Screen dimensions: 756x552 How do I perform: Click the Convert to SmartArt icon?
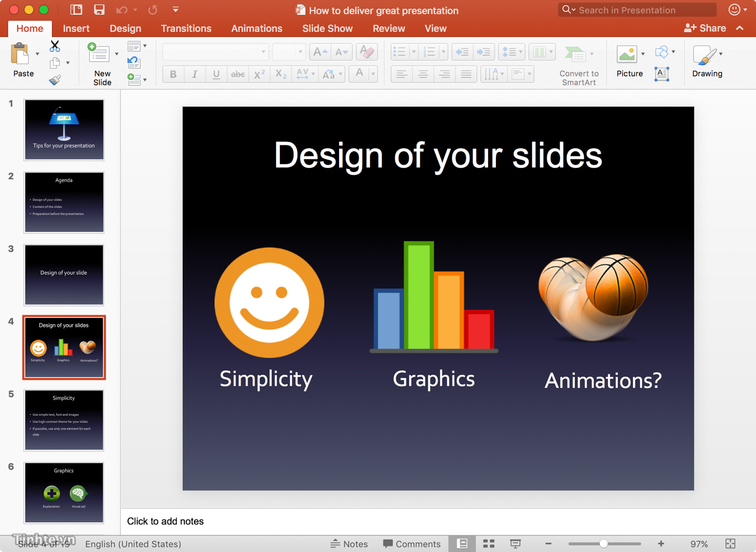574,54
